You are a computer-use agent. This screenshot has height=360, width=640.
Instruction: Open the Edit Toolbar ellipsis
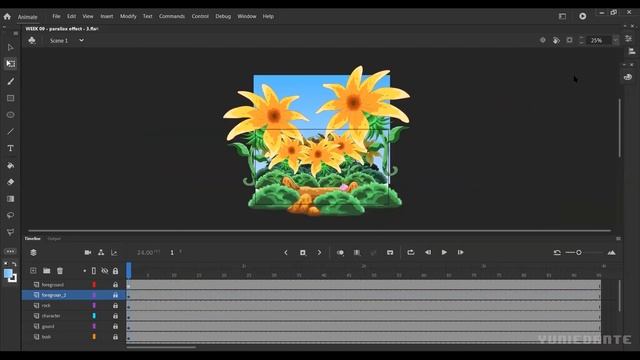coord(11,251)
